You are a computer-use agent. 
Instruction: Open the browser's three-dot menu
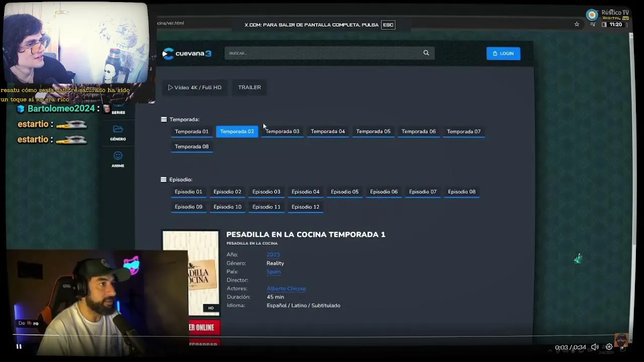pyautogui.click(x=626, y=24)
